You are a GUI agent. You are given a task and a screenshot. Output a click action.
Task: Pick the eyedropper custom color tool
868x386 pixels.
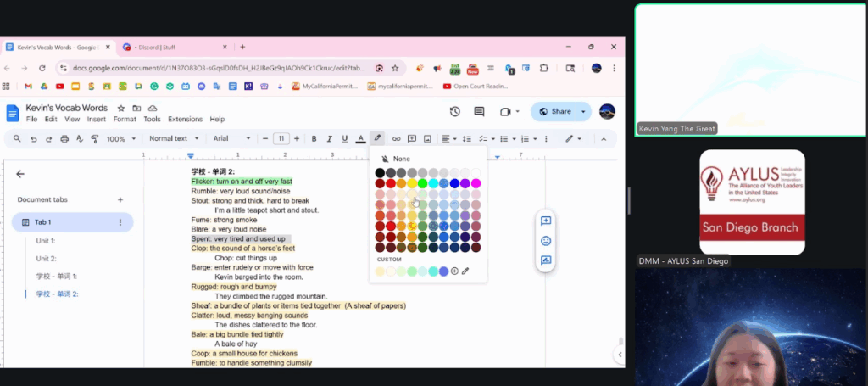click(x=465, y=271)
